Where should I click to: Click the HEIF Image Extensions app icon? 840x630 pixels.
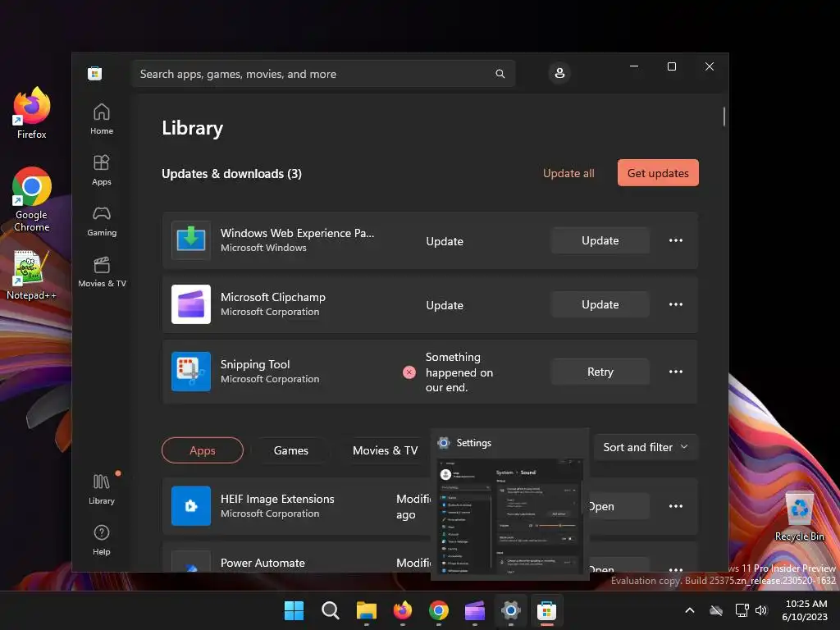point(190,505)
